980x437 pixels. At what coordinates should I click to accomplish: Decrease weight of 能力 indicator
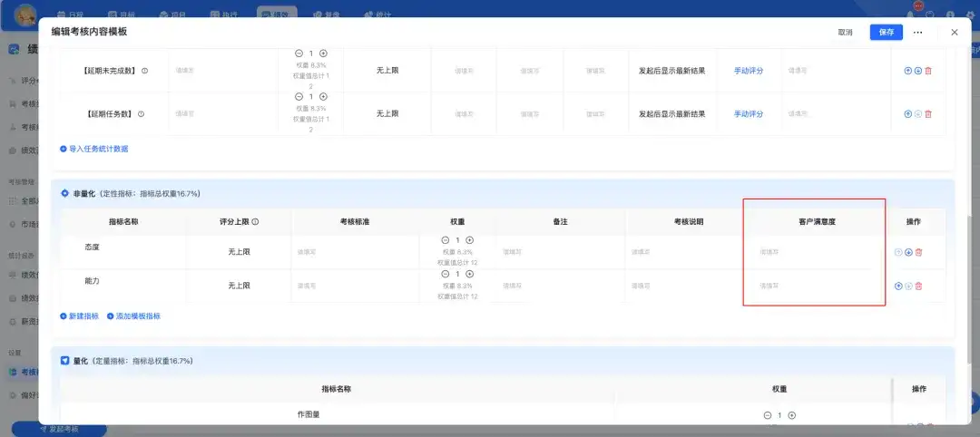[446, 274]
